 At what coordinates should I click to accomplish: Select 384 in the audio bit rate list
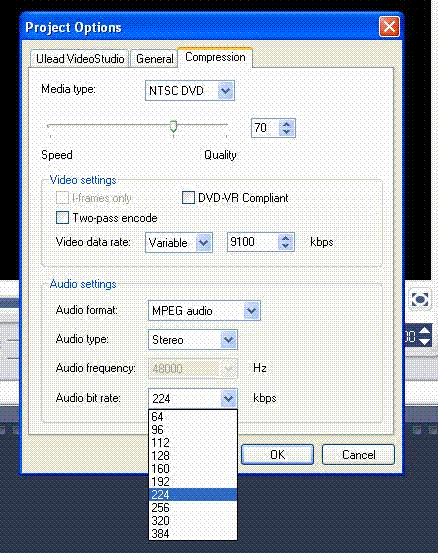[x=193, y=534]
